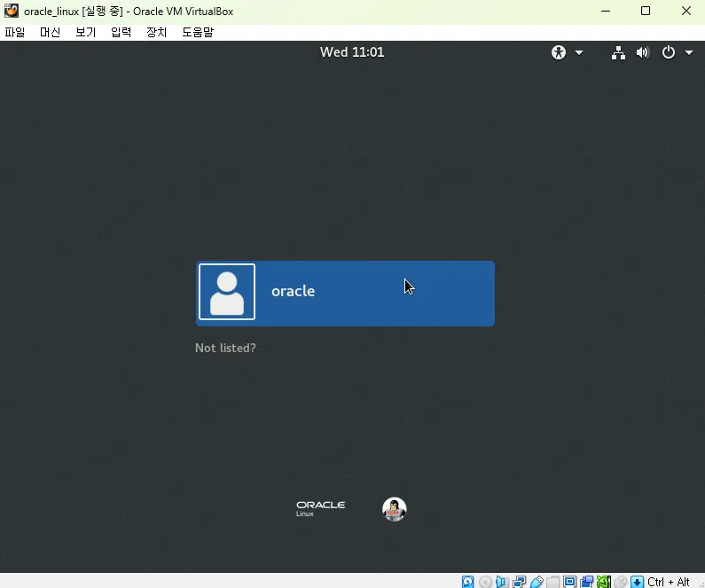Click the power icon in top bar
This screenshot has height=588, width=705.
point(668,52)
